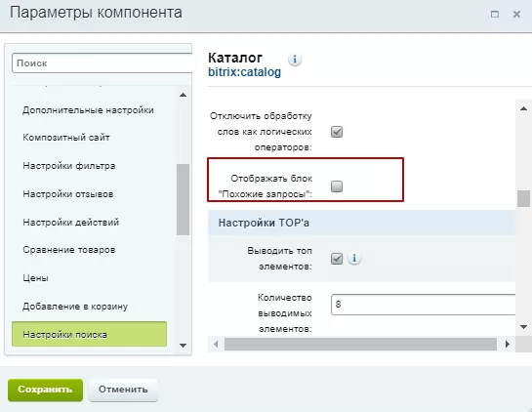The image size is (532, 412).
Task: Click down arrow of the left category list scrollbar
Action: pos(183,346)
